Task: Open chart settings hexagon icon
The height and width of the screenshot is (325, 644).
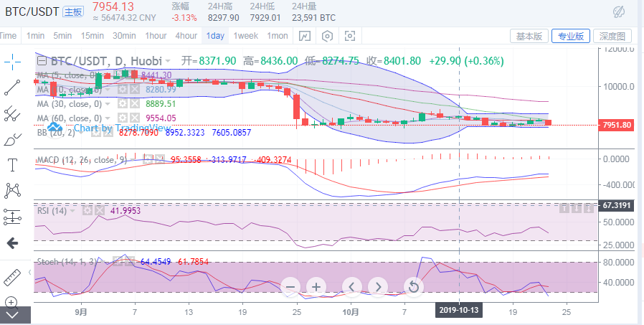Action: click(327, 36)
